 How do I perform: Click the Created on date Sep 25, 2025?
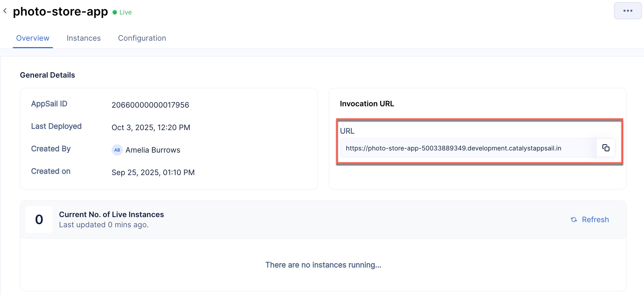click(x=153, y=172)
